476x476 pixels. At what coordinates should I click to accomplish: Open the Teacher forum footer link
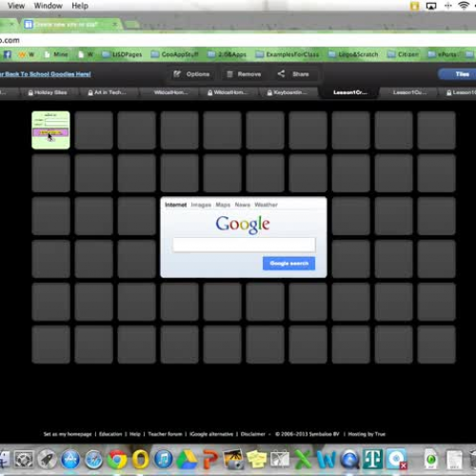pos(165,434)
